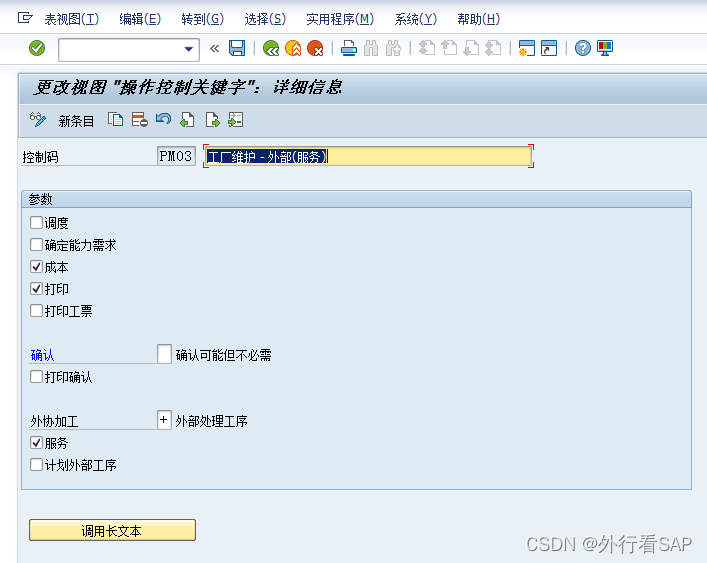Image resolution: width=707 pixels, height=563 pixels.
Task: Click the Create New Session icon
Action: (x=527, y=48)
